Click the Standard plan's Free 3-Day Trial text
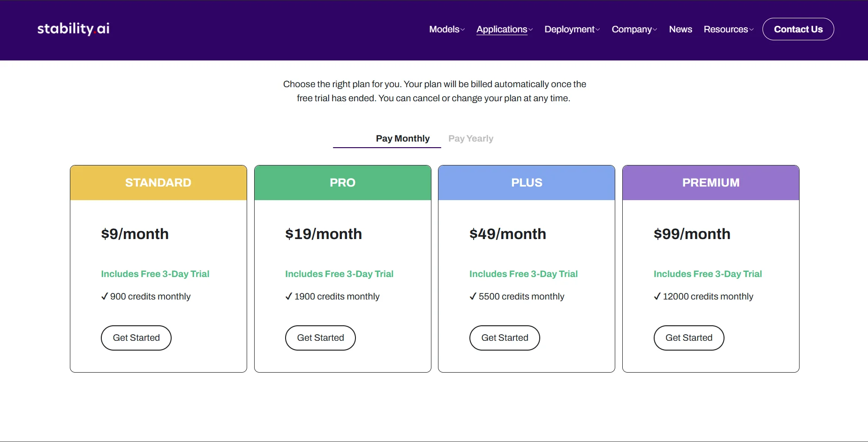The height and width of the screenshot is (442, 868). tap(155, 274)
